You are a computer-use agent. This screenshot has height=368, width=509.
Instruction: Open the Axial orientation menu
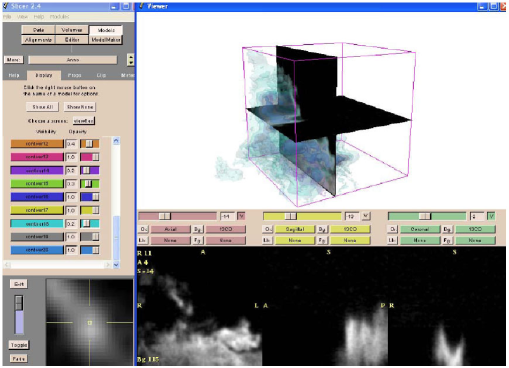click(x=171, y=229)
